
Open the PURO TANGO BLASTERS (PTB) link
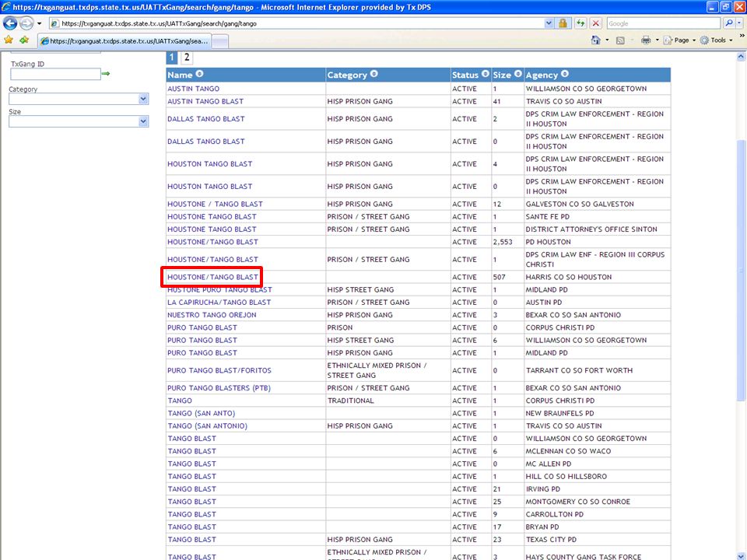[219, 388]
